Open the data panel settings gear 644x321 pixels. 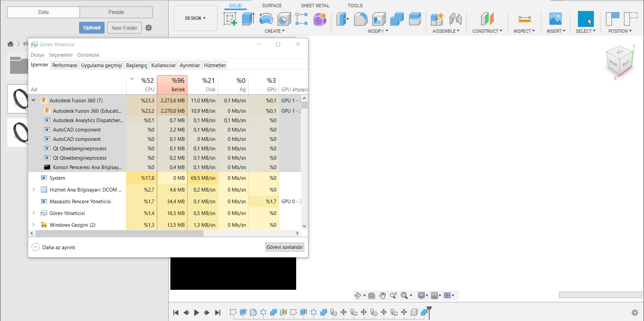point(149,28)
